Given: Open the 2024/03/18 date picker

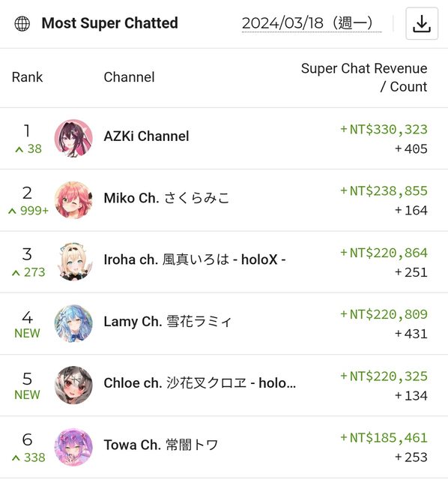Looking at the screenshot, I should click(x=312, y=23).
